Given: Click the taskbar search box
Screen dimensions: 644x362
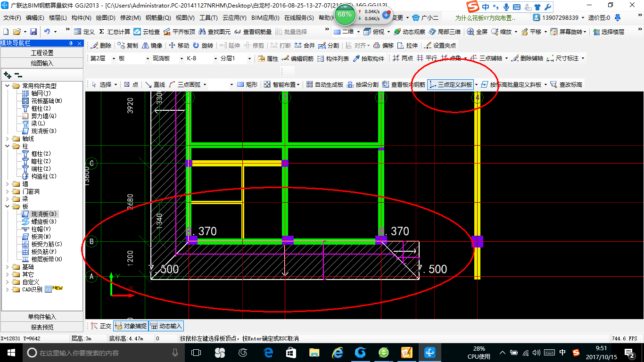Looking at the screenshot, I should (103, 353).
